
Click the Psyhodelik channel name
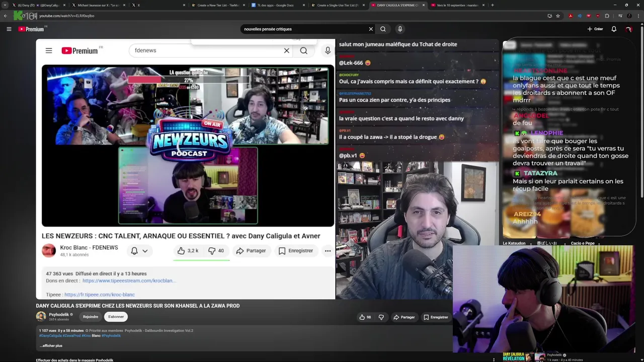[59, 315]
